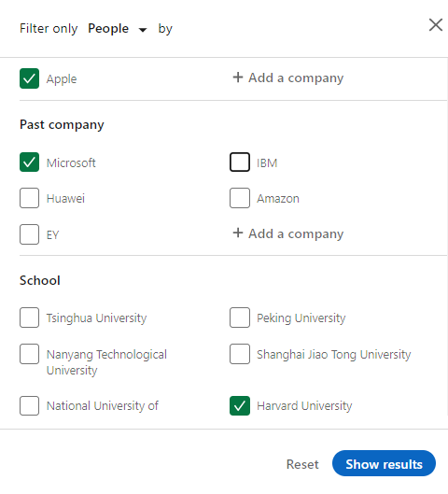Screen dimensions: 448x494
Task: Check the IBM past company box
Action: pos(240,162)
